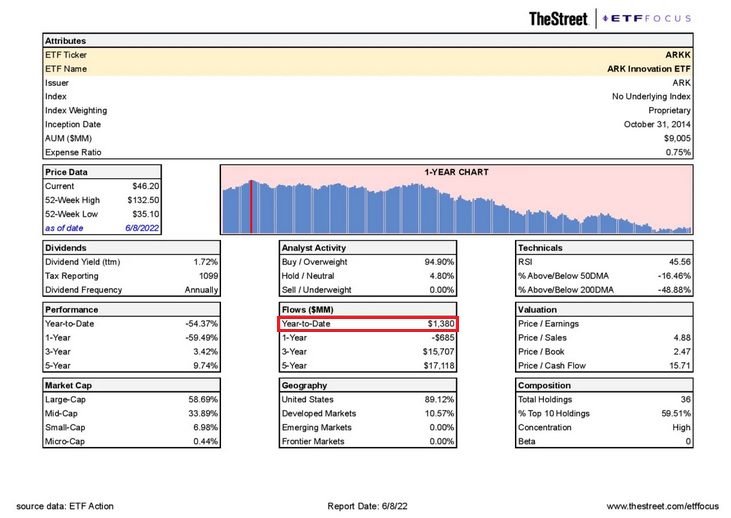
Task: Select the 9.74% 5-Year performance
Action: 206,366
